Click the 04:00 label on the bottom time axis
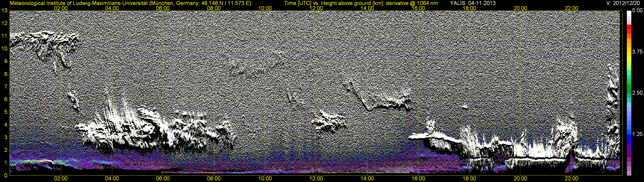The width and height of the screenshot is (644, 182). [112, 179]
